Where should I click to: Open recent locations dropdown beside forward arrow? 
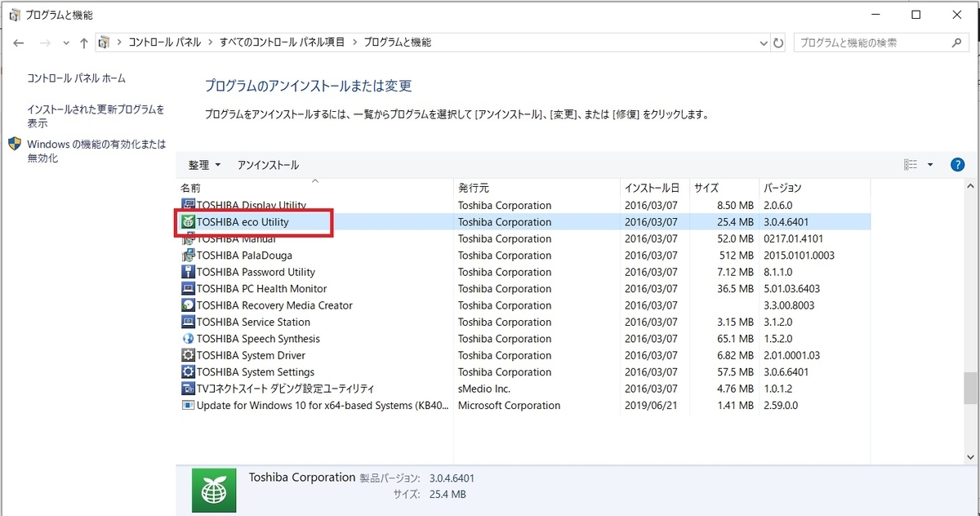[x=66, y=42]
